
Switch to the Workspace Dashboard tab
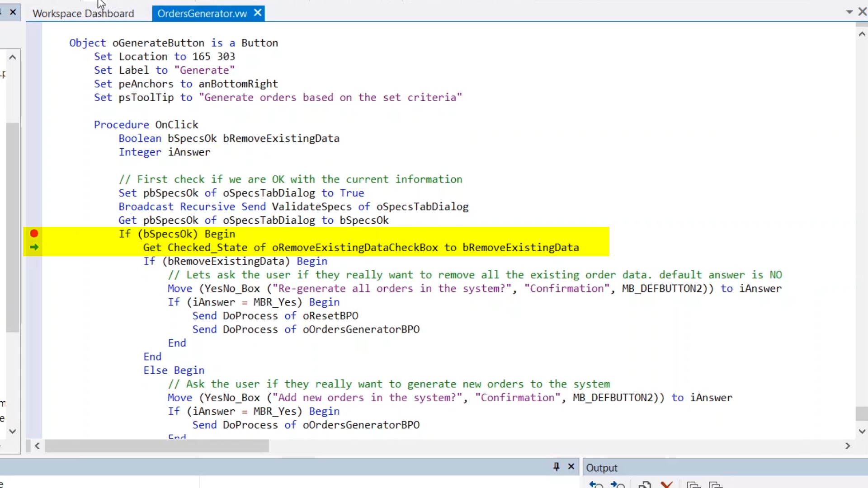coord(83,14)
